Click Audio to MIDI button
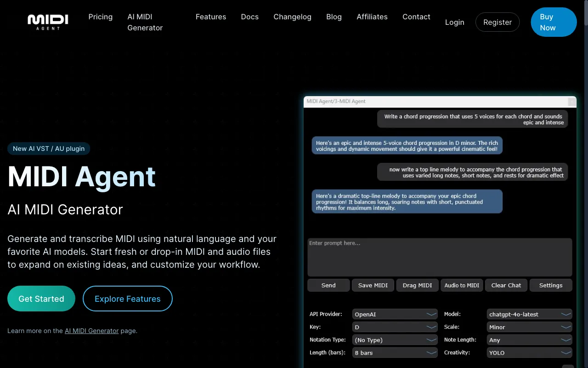The image size is (588, 368). tap(462, 285)
